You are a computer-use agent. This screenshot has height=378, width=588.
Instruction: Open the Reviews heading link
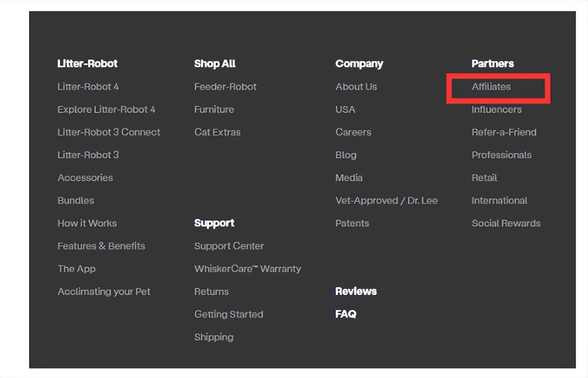pos(356,292)
